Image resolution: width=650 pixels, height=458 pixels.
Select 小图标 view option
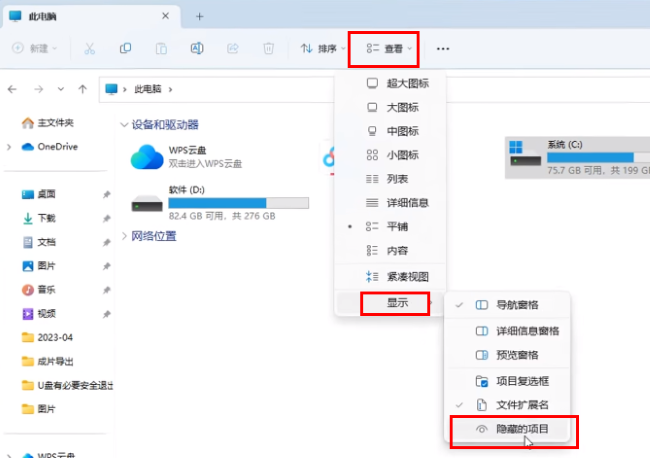click(x=390, y=155)
